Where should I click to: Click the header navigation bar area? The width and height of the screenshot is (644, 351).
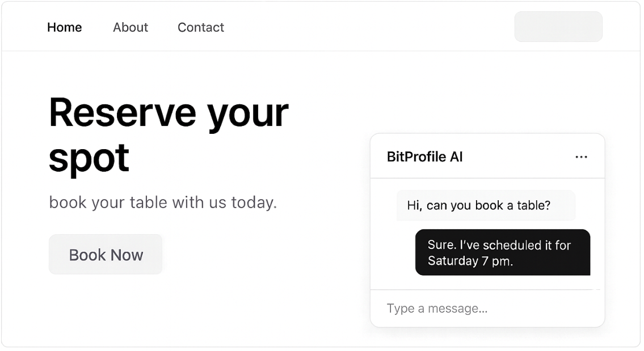(x=322, y=26)
